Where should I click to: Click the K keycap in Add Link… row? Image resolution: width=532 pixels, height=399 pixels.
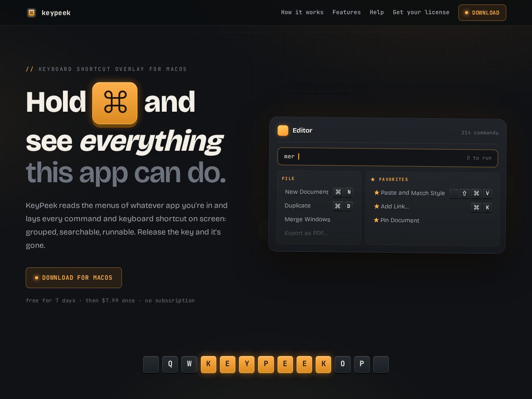pos(487,207)
